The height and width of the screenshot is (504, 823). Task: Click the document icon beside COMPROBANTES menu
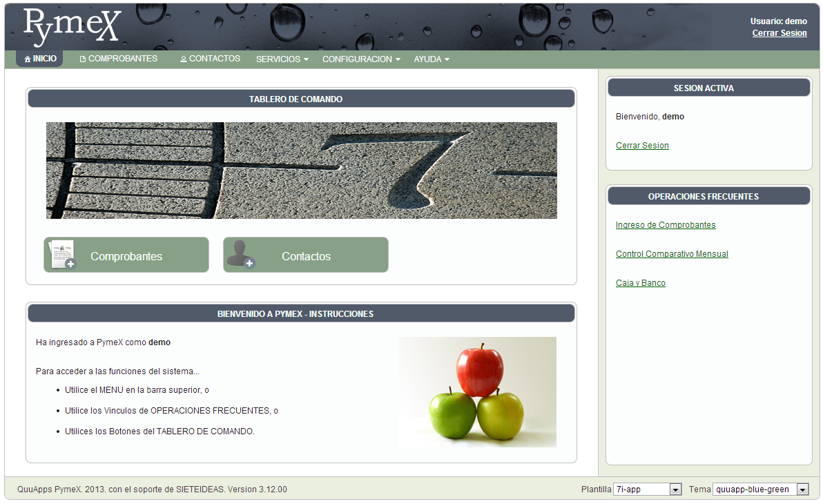[x=83, y=59]
